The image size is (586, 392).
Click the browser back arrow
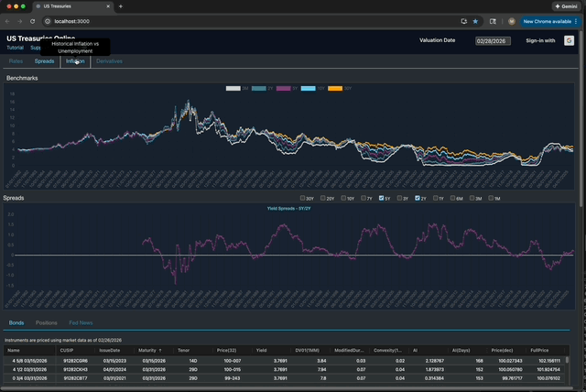(8, 20)
